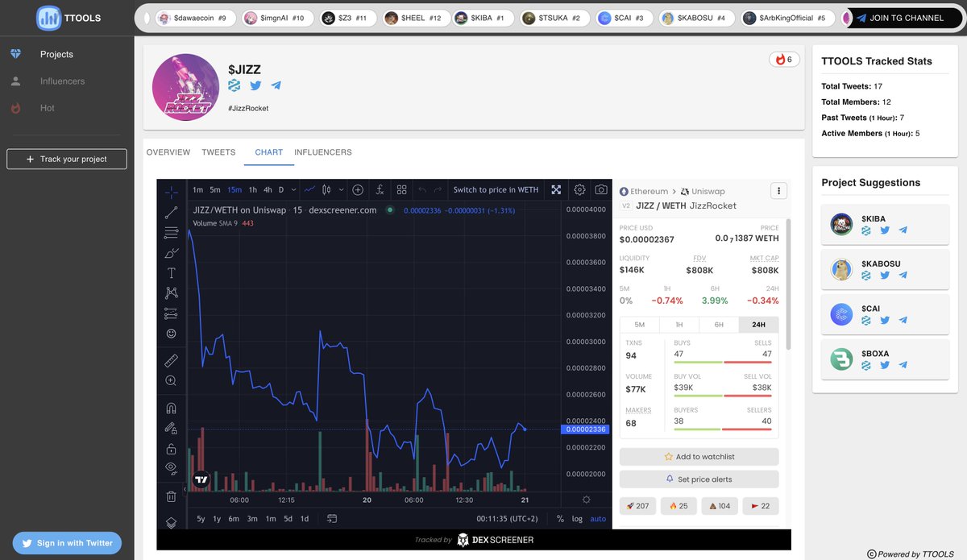Select the trend line drawing tool
This screenshot has width=967, height=560.
(172, 213)
